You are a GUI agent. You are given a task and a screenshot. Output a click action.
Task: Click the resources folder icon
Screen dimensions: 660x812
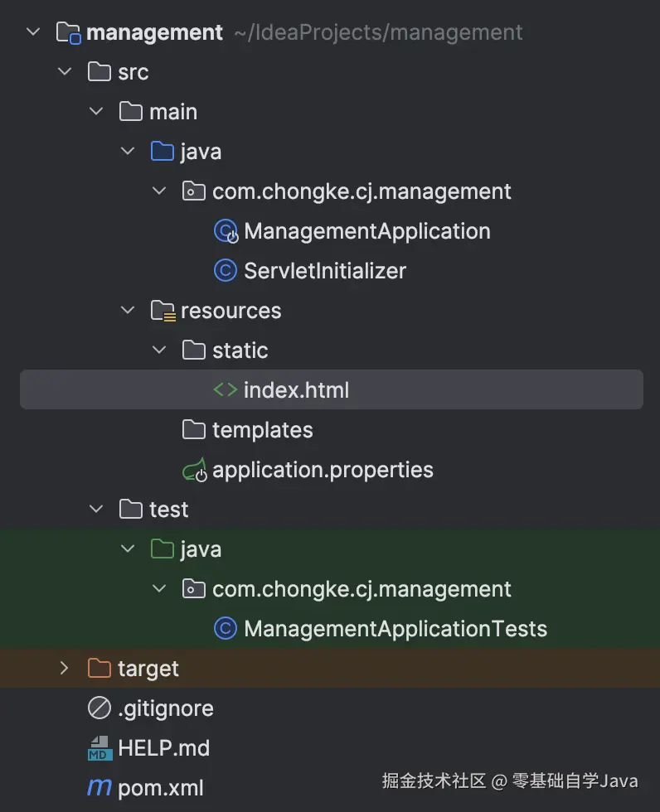(x=163, y=311)
